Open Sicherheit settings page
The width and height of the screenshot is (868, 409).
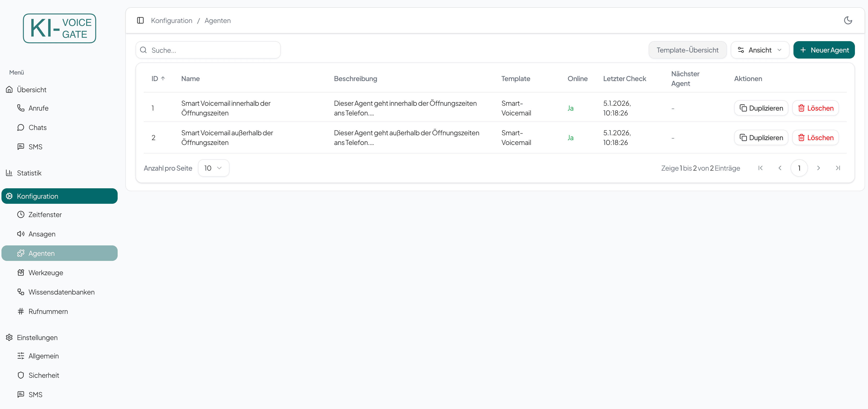pos(44,375)
